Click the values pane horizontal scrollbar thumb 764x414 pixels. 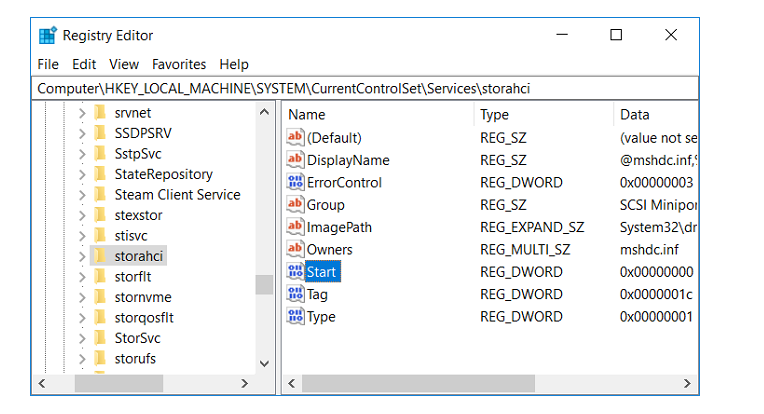[418, 383]
